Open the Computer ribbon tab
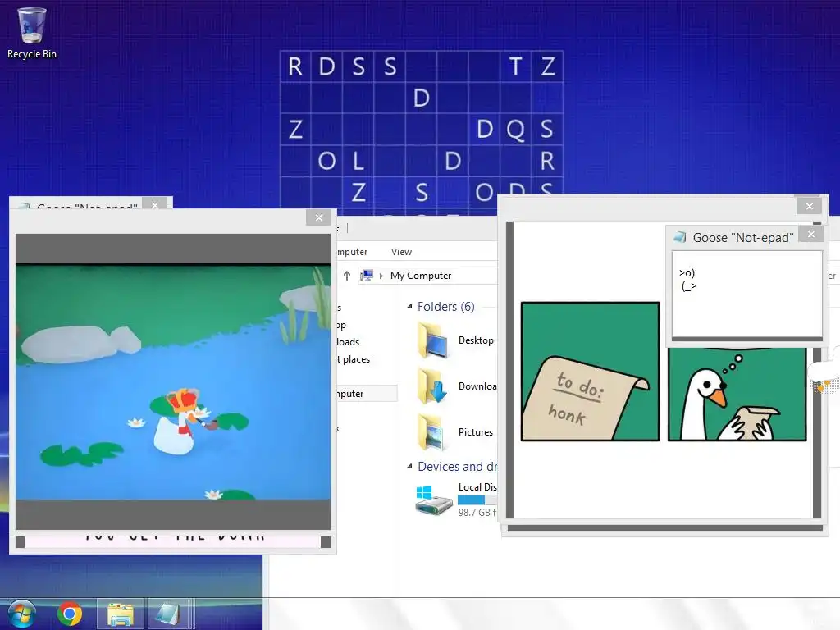Viewport: 840px width, 630px height. 352,252
